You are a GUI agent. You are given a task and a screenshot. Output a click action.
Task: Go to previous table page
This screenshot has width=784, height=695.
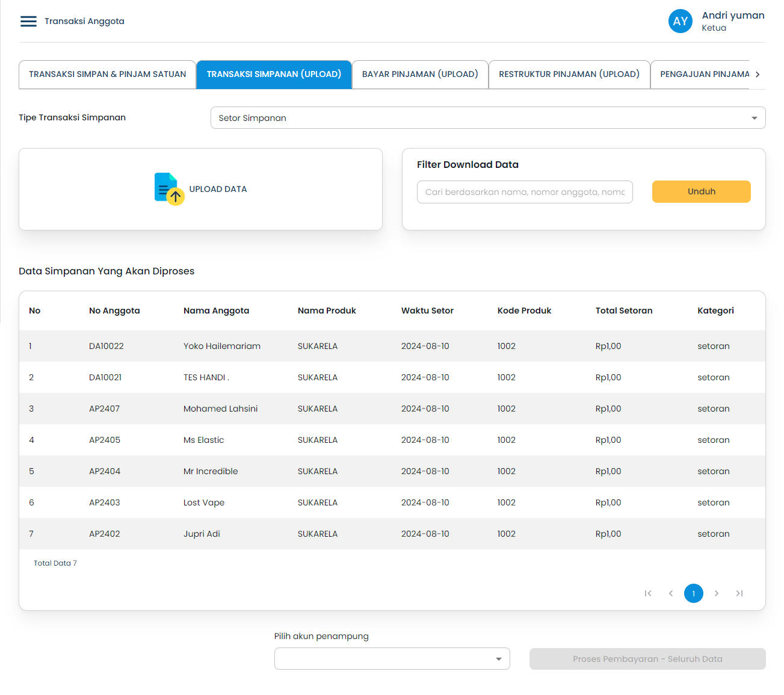coord(671,593)
